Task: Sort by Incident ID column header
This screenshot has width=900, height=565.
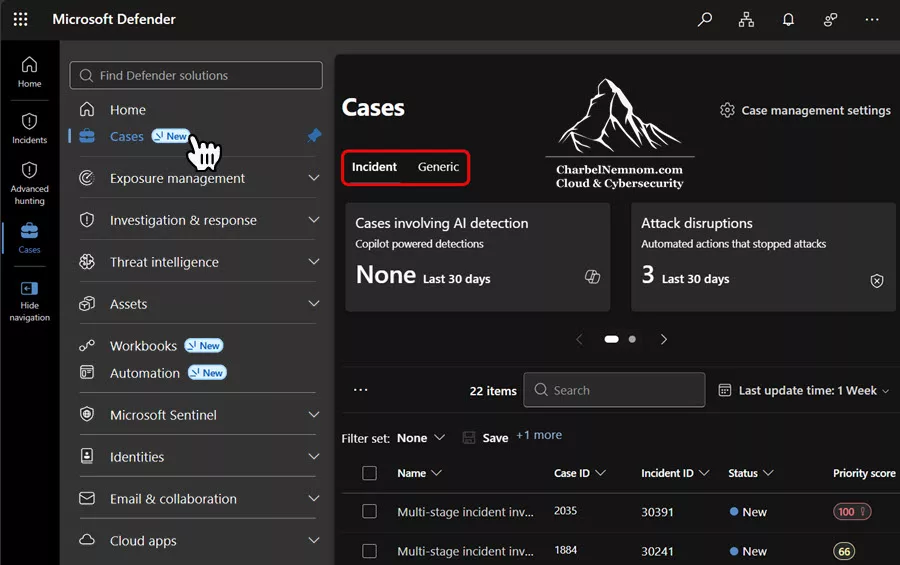Action: pos(675,473)
